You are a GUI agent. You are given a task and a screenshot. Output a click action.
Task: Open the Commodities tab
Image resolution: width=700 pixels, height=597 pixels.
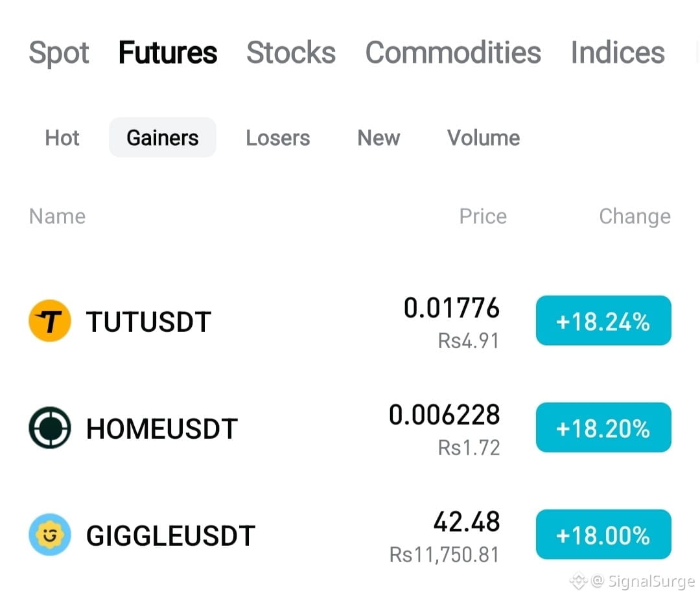coord(453,53)
